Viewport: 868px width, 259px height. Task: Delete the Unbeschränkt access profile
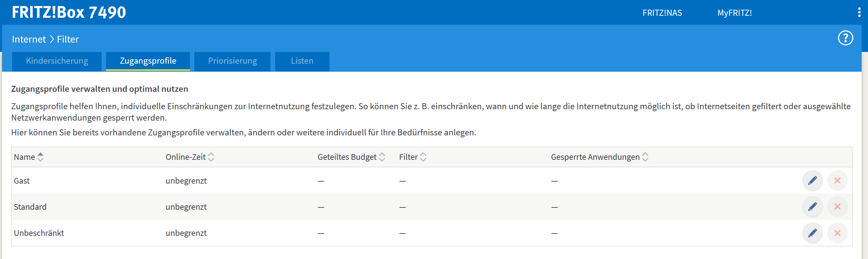point(837,233)
